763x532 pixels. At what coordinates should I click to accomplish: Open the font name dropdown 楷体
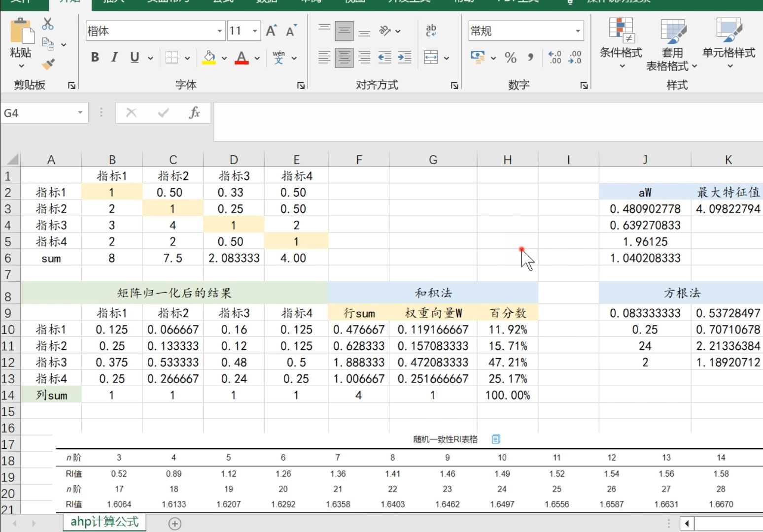(x=220, y=31)
